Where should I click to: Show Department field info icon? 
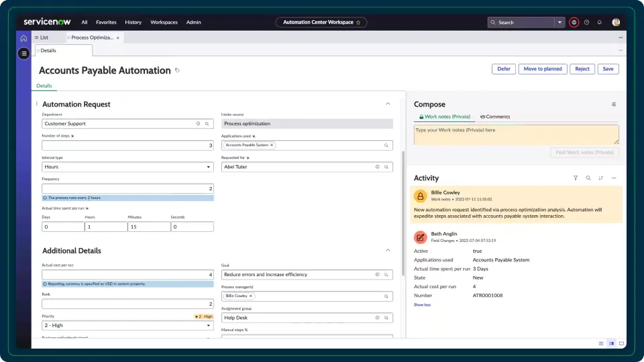coord(198,123)
